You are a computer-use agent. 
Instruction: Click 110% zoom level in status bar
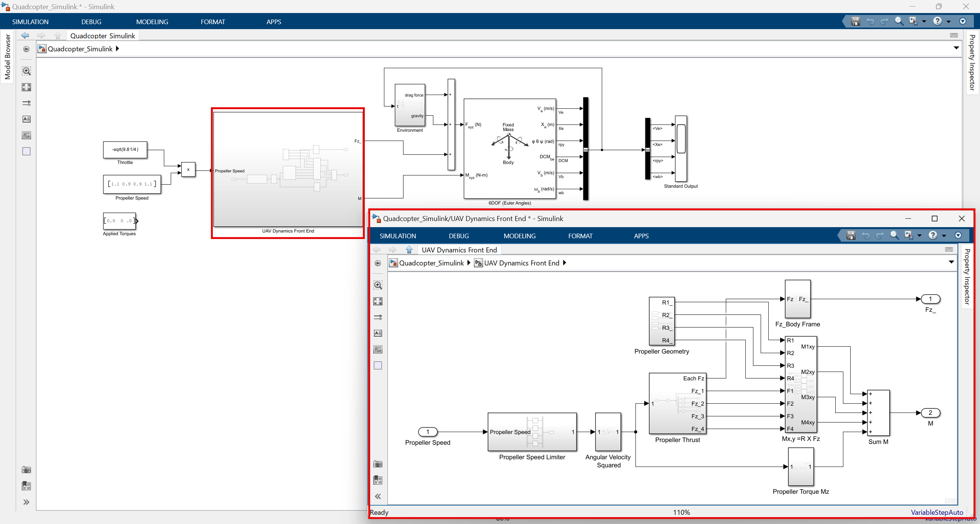coord(682,512)
